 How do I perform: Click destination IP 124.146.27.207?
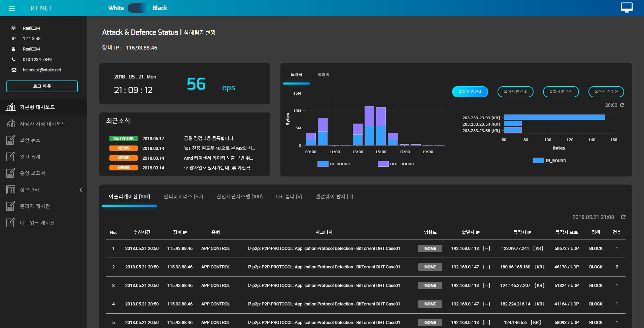[x=515, y=286]
